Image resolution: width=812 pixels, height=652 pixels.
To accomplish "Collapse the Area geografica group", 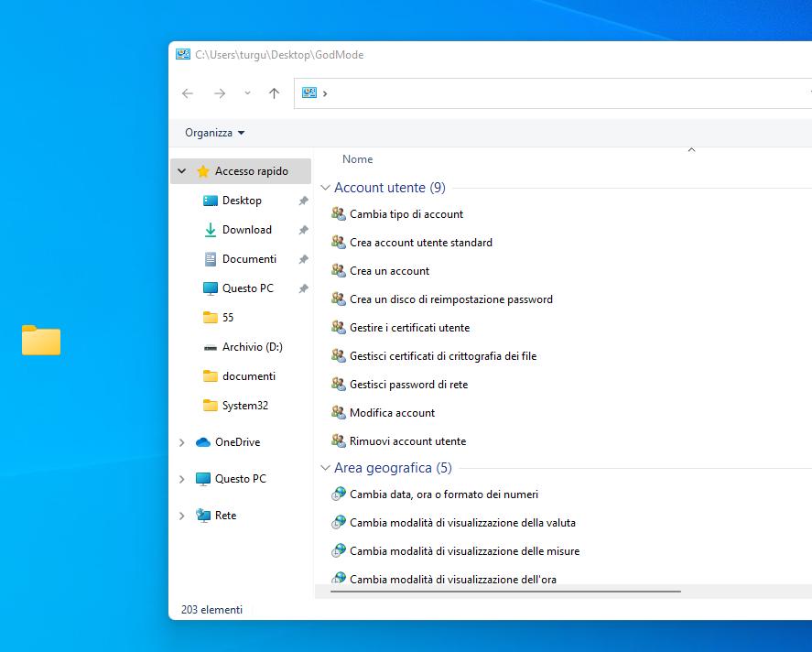I will click(325, 468).
